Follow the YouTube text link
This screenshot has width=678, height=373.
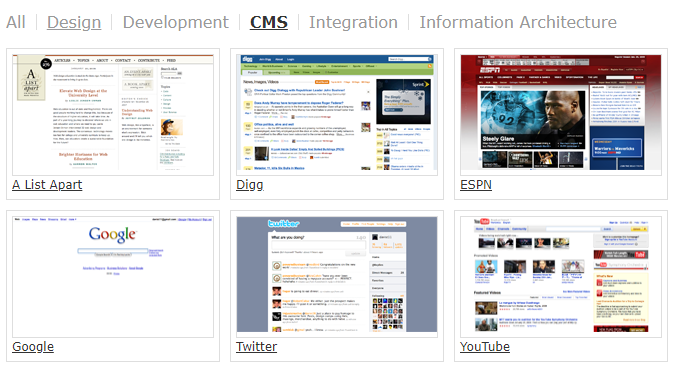[485, 347]
